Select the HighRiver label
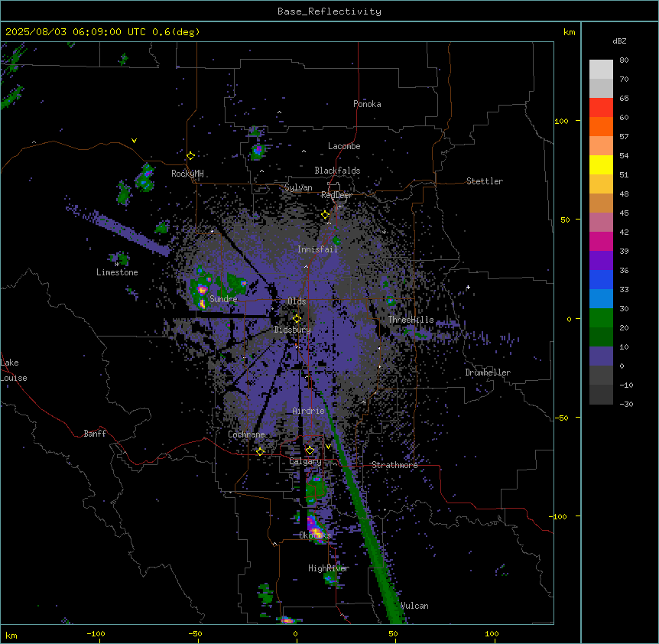 click(329, 568)
